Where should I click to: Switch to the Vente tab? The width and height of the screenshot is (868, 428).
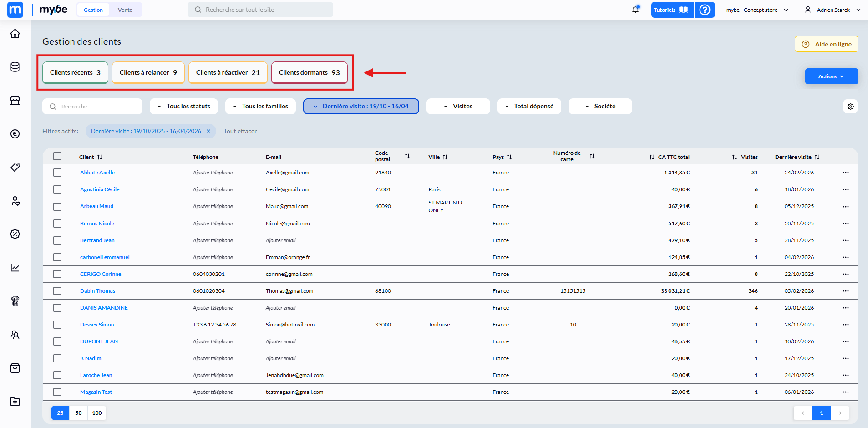click(x=125, y=10)
